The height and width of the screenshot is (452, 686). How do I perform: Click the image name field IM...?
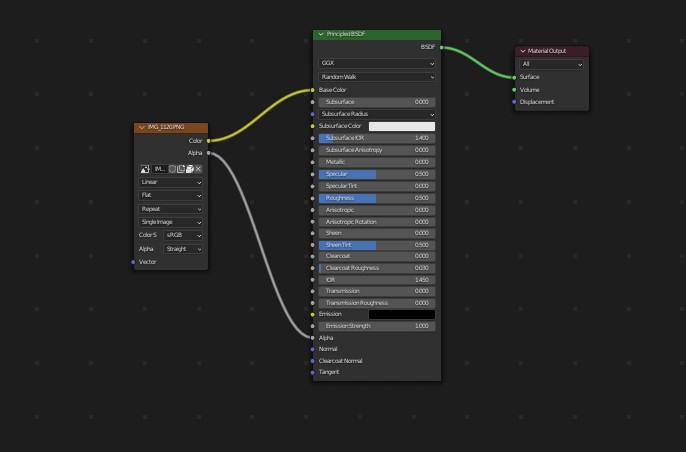159,169
